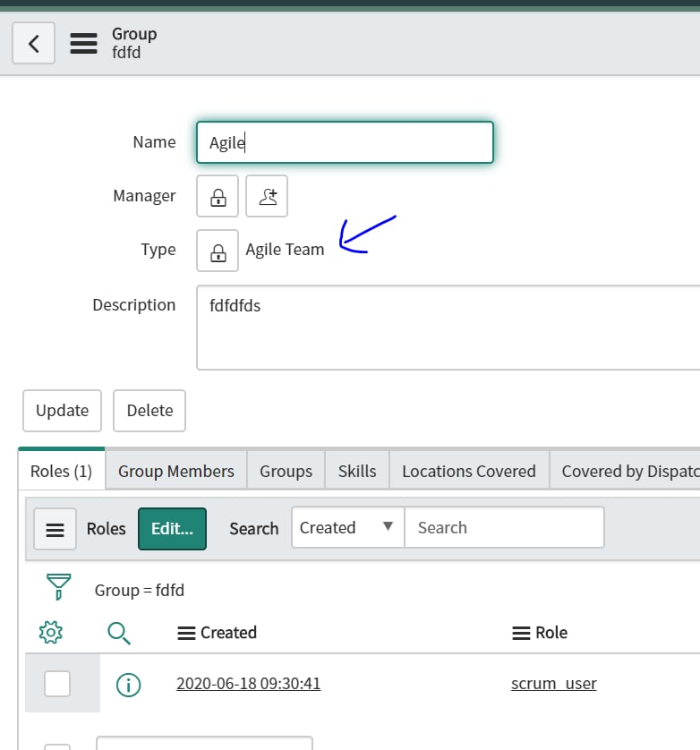
Task: Click the Edit... button in the Roles list
Action: click(x=174, y=529)
